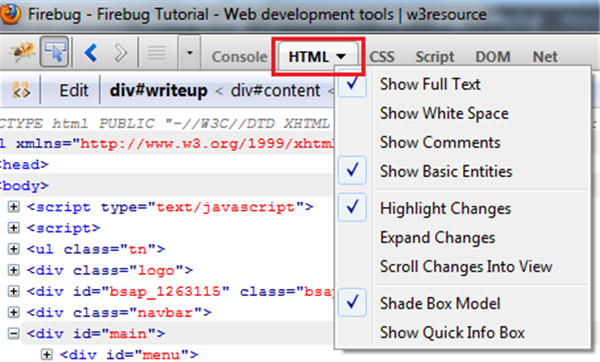Switch to the Net tab
Image resolution: width=600 pixels, height=362 pixels.
pos(545,57)
